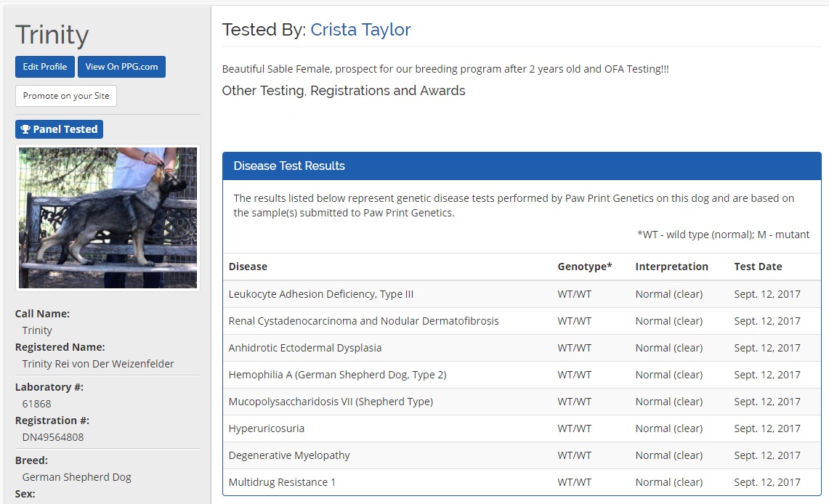Viewport: 829px width, 504px height.
Task: Click the Beautiful Sable Female description
Action: click(x=445, y=69)
